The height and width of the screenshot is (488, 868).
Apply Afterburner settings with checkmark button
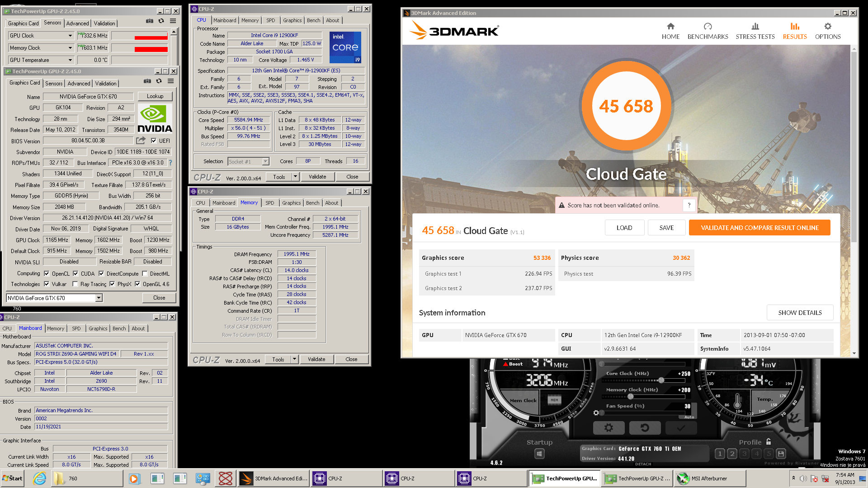[681, 427]
